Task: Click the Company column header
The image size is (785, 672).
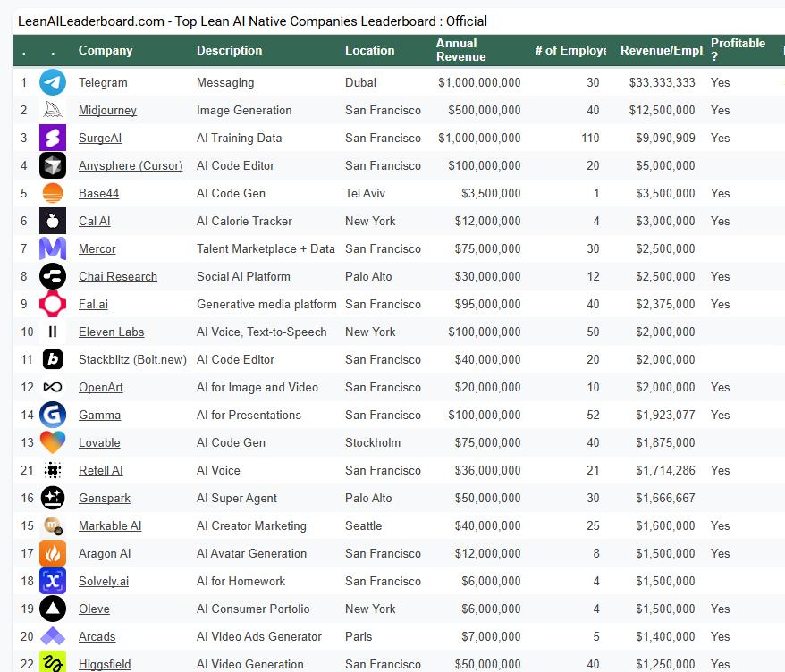Action: [106, 50]
